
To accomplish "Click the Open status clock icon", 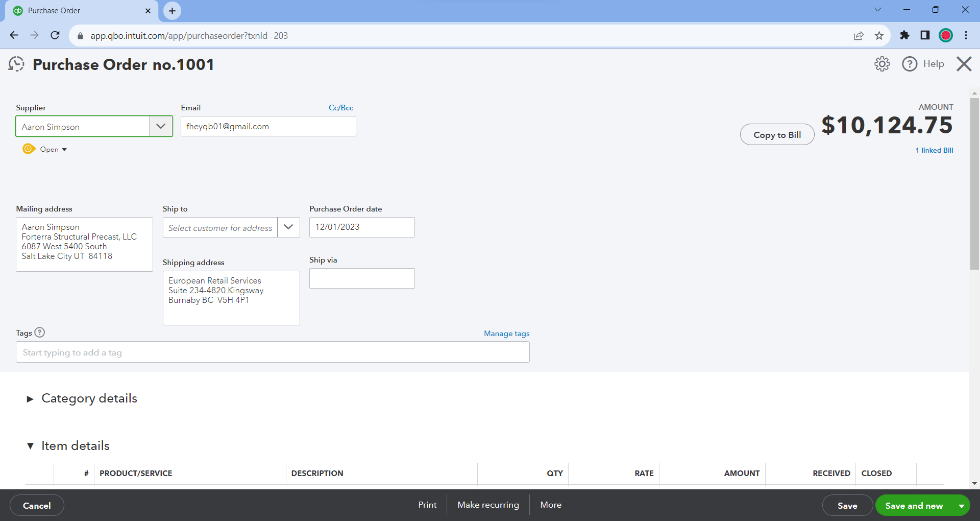I will (x=29, y=149).
